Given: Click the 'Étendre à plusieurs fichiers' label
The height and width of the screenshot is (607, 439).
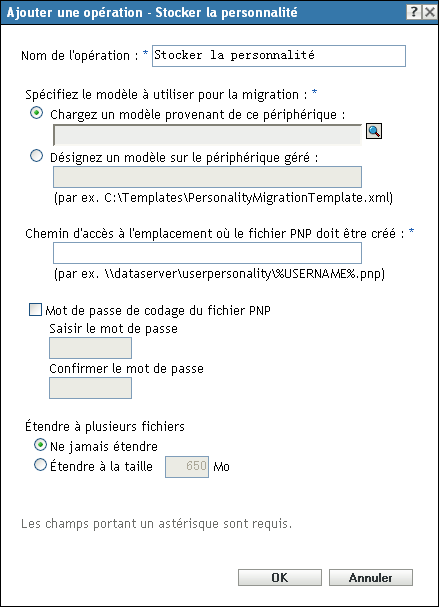Looking at the screenshot, I should 105,426.
